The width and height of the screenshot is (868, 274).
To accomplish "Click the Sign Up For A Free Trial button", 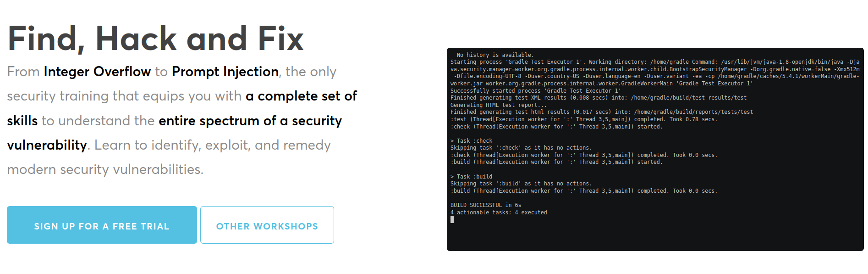I will point(102,225).
